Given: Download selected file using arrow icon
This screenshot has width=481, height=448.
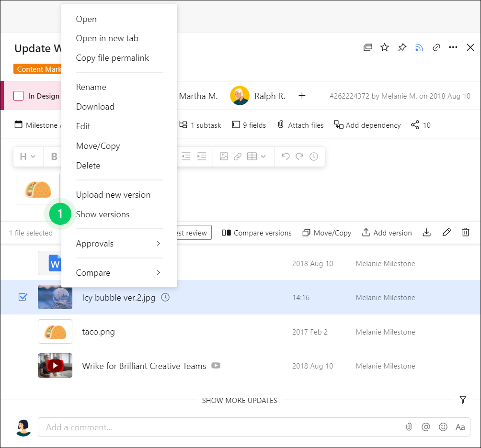Looking at the screenshot, I should pos(427,233).
